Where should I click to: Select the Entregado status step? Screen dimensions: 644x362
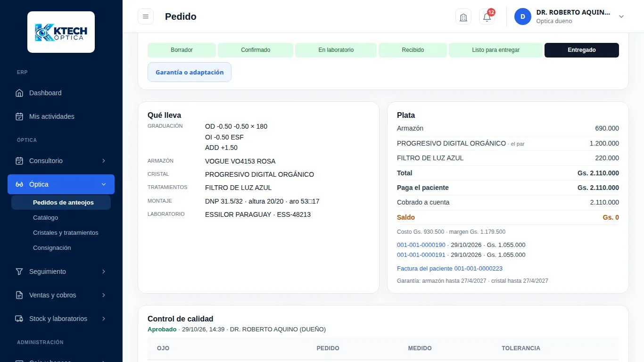click(582, 50)
